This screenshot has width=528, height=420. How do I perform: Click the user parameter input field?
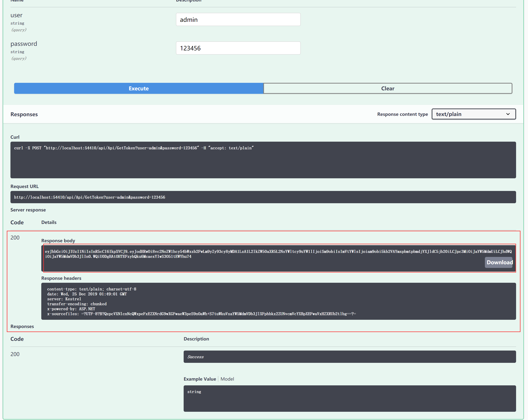(x=238, y=20)
